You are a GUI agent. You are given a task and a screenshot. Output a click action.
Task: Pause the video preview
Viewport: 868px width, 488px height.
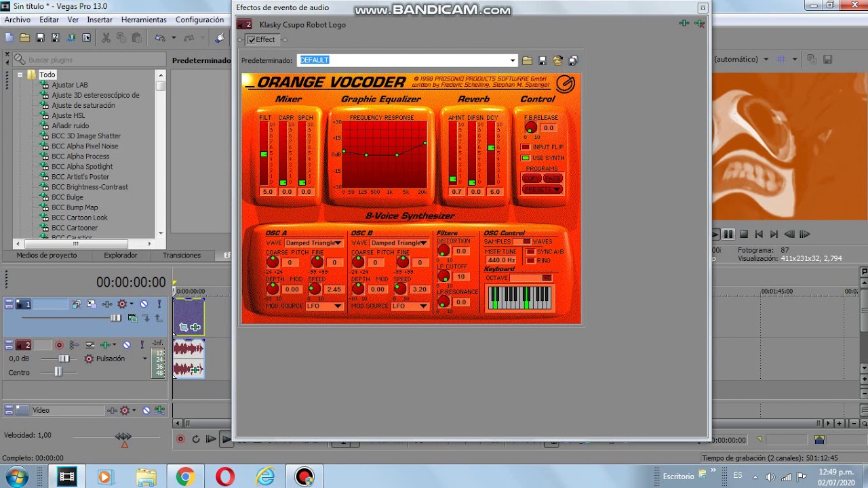(728, 235)
